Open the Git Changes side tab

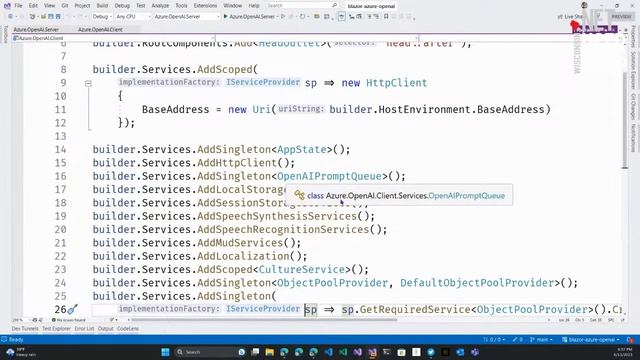pyautogui.click(x=633, y=107)
